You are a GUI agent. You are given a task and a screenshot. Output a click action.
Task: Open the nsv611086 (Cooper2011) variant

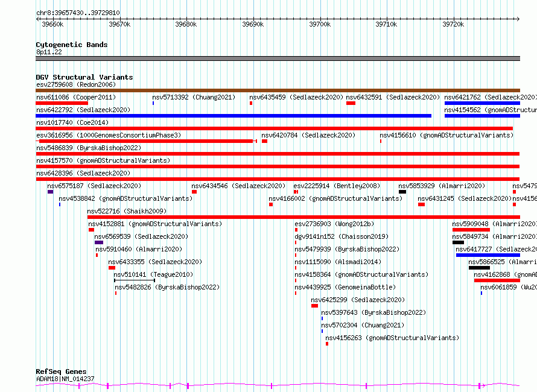point(76,97)
